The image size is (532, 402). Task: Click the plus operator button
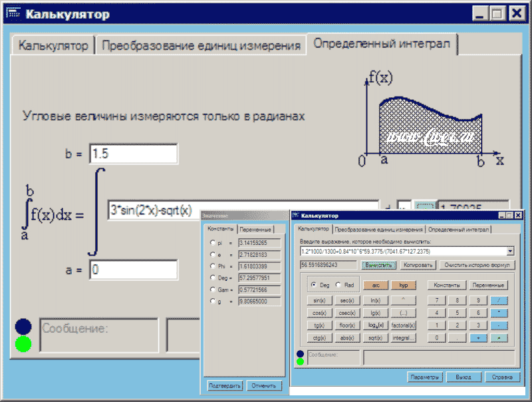(478, 338)
